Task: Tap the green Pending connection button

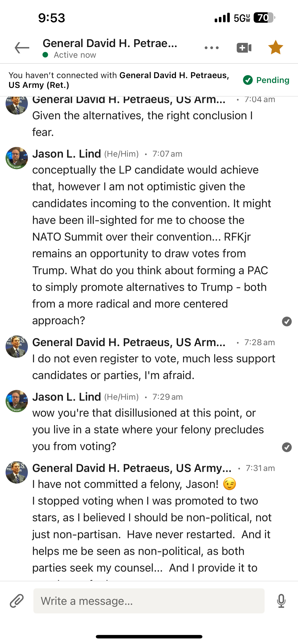Action: 266,80
